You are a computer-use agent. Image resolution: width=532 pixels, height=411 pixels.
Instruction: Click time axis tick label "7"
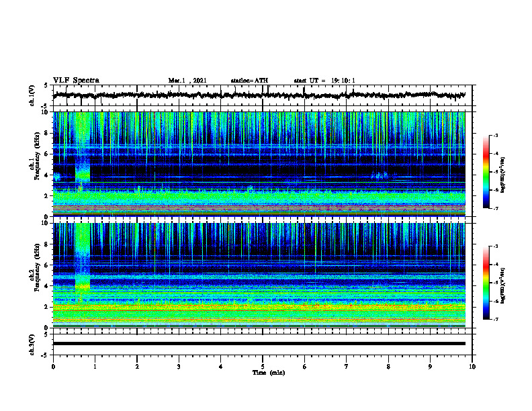click(347, 367)
